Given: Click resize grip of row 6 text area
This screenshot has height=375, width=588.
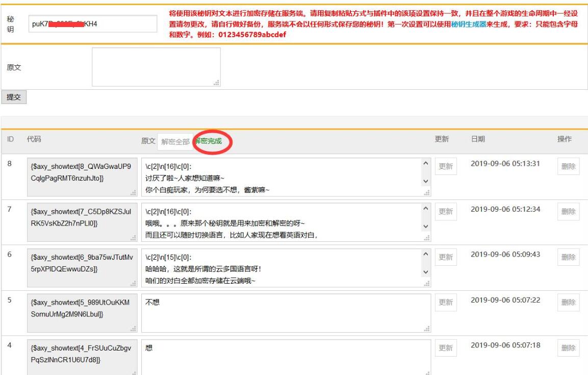Looking at the screenshot, I should pyautogui.click(x=427, y=284).
